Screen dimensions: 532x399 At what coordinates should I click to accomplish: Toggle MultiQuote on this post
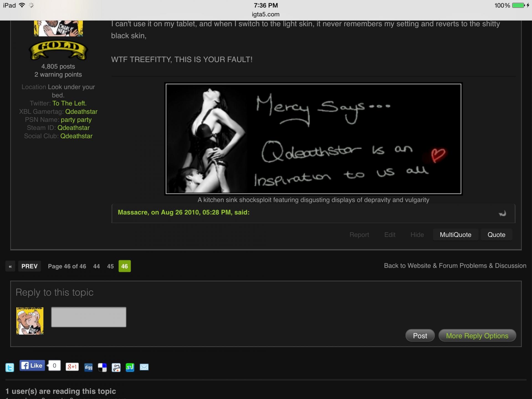click(x=455, y=235)
